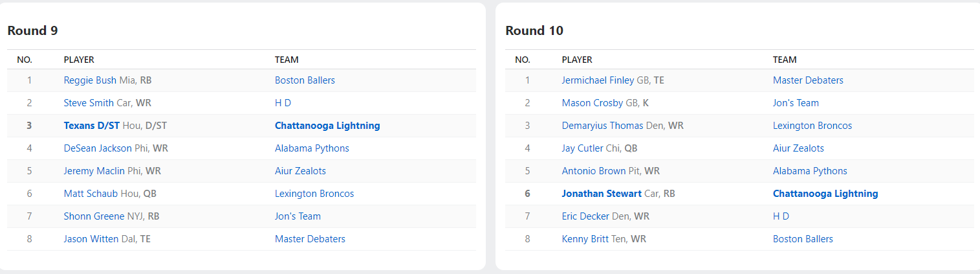Open Reggie Bush player link
980x274 pixels.
[x=90, y=80]
